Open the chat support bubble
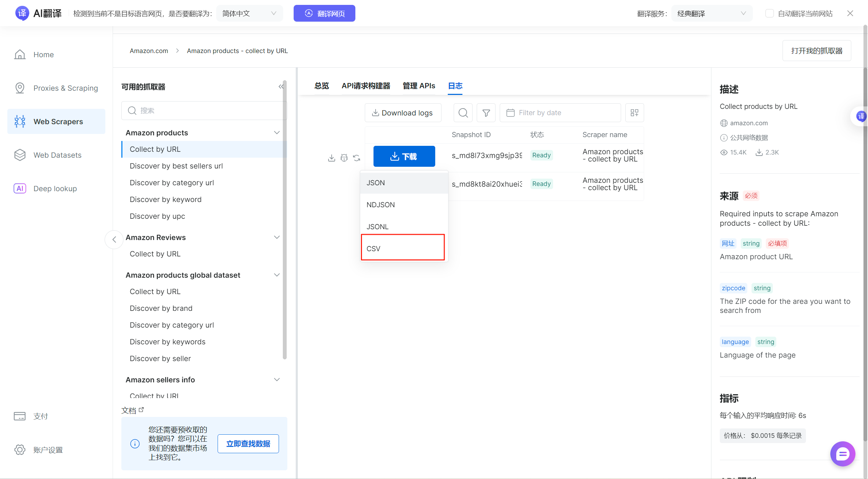Viewport: 868px width, 479px height. click(x=843, y=454)
